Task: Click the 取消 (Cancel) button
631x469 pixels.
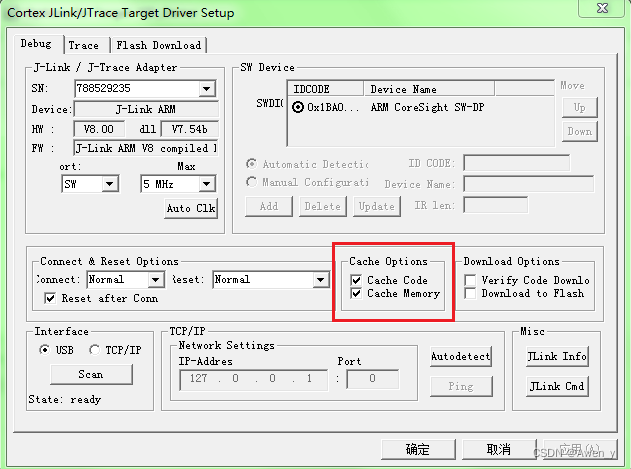Action: click(499, 449)
